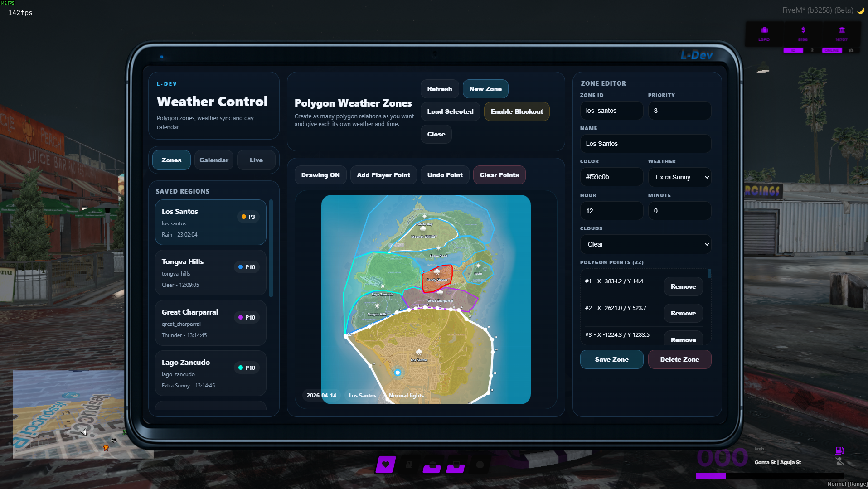
Task: Click the sun icon above Paleto Bay
Action: [x=424, y=217]
